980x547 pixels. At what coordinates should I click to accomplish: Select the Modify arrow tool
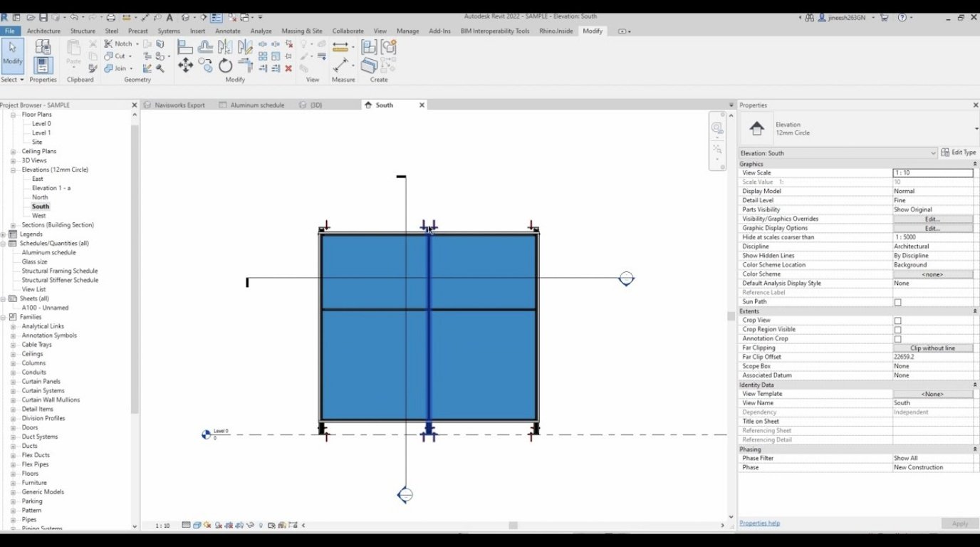click(x=12, y=56)
